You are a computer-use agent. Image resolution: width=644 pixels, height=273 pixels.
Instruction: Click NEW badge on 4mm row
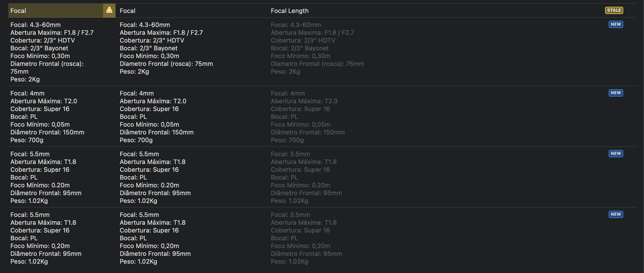[616, 93]
